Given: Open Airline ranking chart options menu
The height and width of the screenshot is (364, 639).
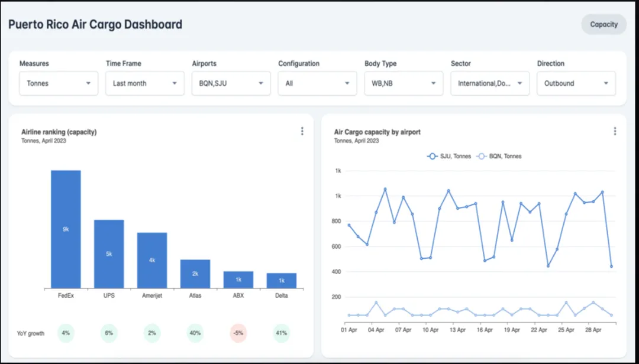Looking at the screenshot, I should coord(302,131).
